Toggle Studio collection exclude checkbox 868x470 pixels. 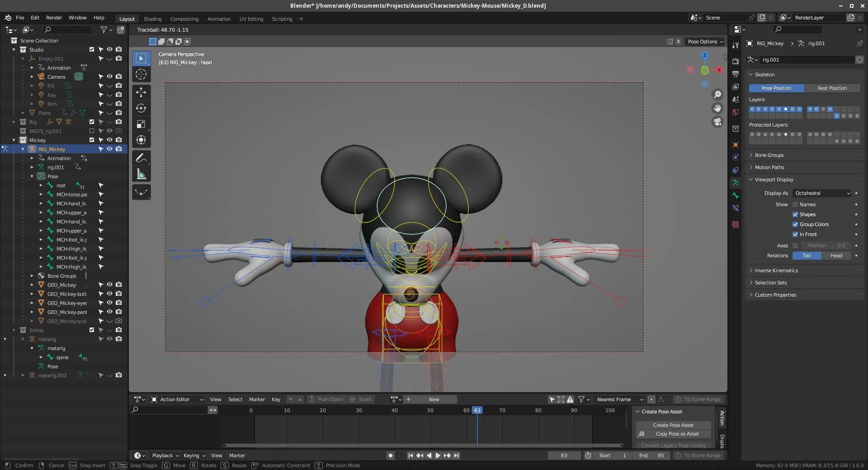click(92, 49)
